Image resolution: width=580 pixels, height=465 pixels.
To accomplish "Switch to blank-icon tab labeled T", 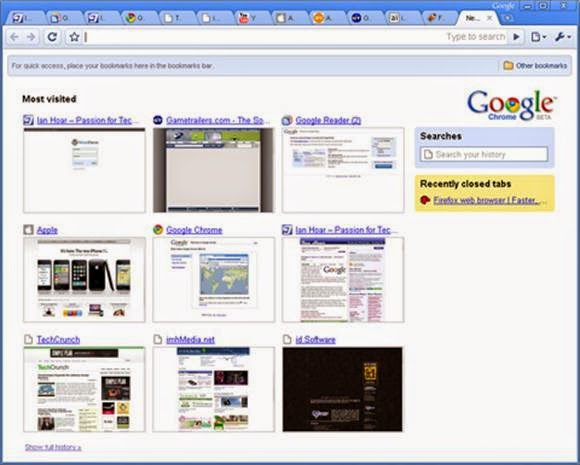I will click(x=177, y=18).
